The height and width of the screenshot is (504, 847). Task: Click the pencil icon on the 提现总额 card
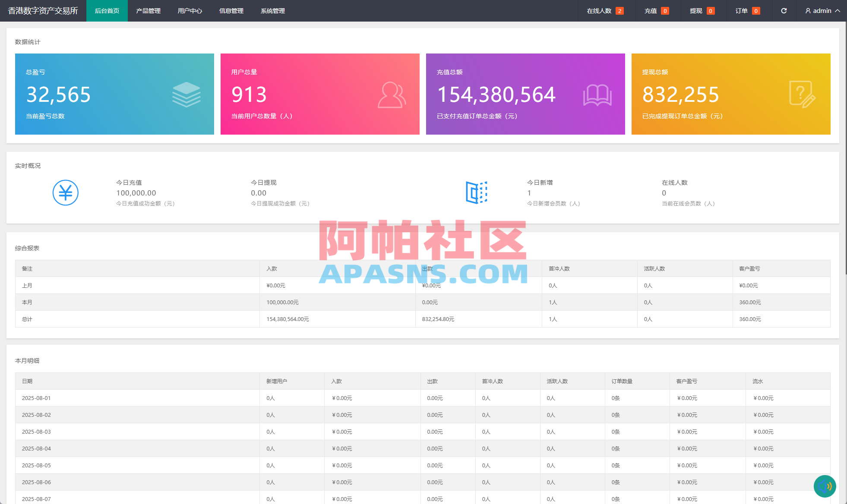point(802,94)
